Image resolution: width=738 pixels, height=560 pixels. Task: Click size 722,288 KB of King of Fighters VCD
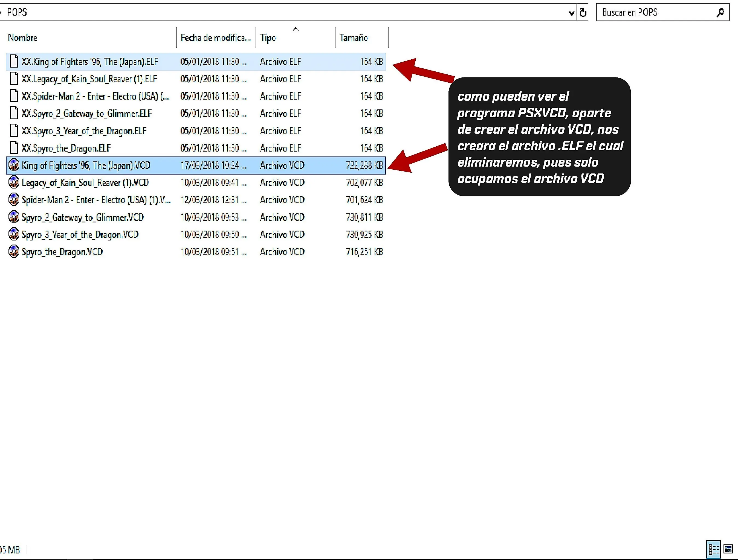tap(364, 165)
